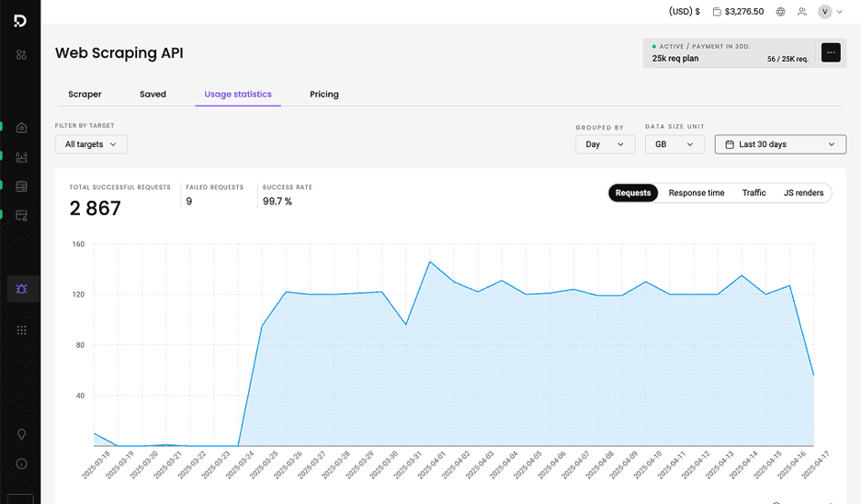Open the home icon in the sidebar
The image size is (861, 504).
point(22,128)
